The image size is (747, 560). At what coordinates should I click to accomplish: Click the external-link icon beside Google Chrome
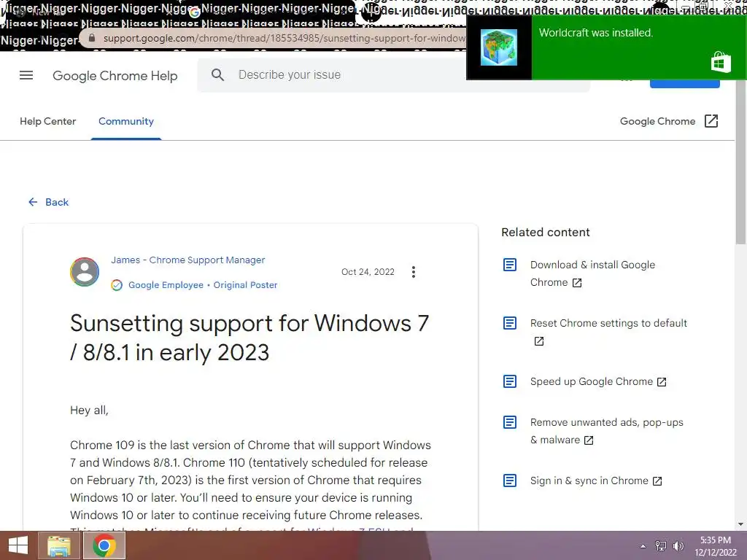711,121
